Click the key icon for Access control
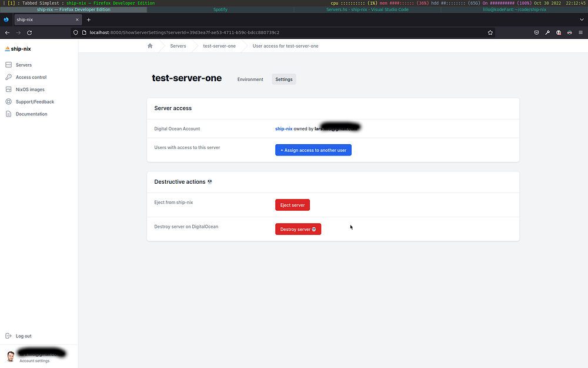Viewport: 588px width, 368px height. coord(9,77)
